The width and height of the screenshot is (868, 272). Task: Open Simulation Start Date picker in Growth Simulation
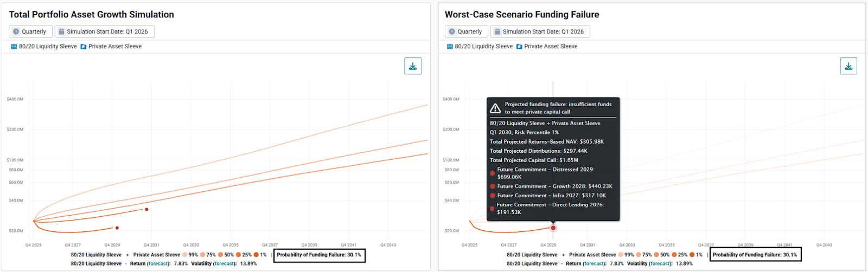pyautogui.click(x=105, y=32)
